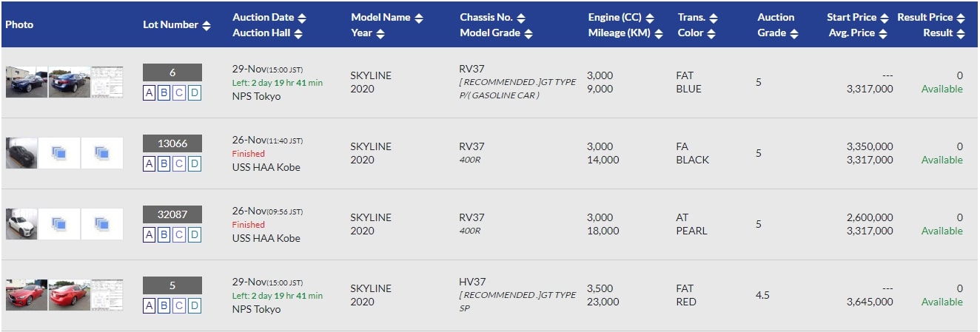Sort by Model Name header arrows

tap(418, 18)
